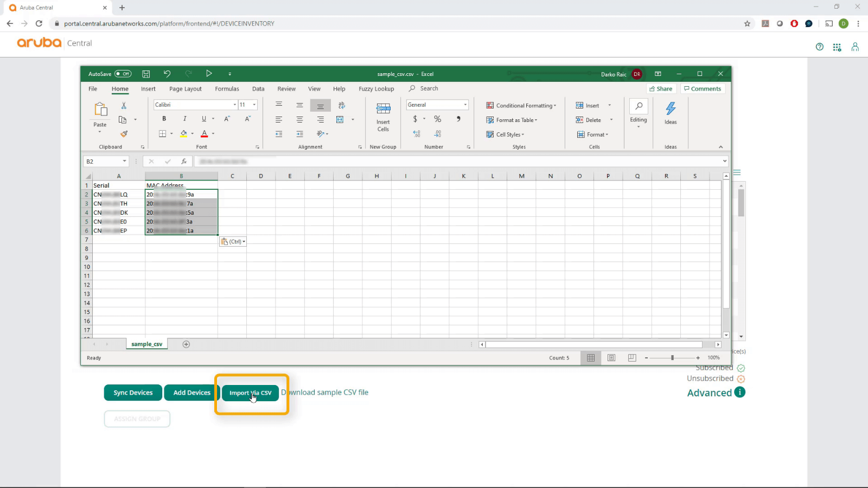Viewport: 868px width, 488px height.
Task: Click the Cut scissors icon
Action: coord(124,105)
